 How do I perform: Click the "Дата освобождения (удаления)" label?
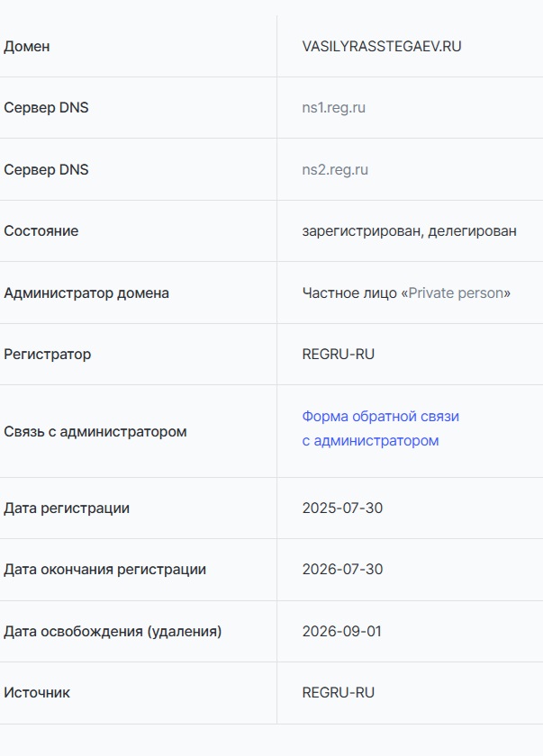(113, 632)
